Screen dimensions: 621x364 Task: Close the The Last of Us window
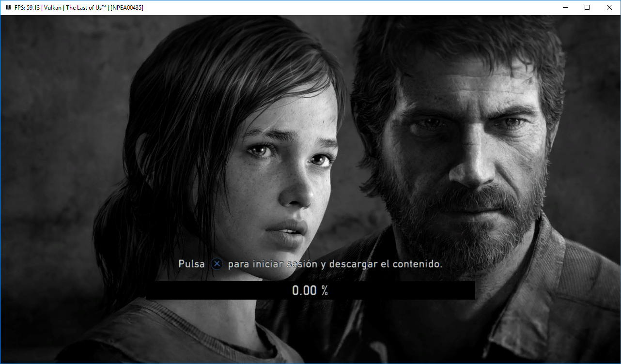coord(609,7)
